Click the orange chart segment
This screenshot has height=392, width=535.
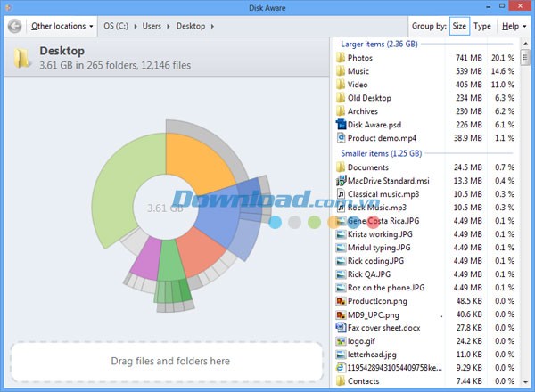(198, 164)
